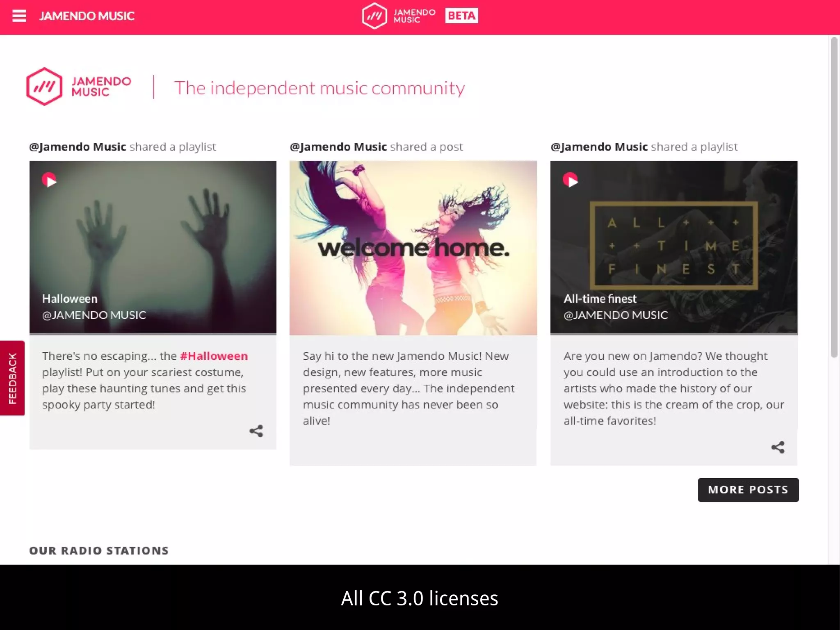Click the independent music community tagline
Viewport: 840px width, 630px height.
(320, 88)
